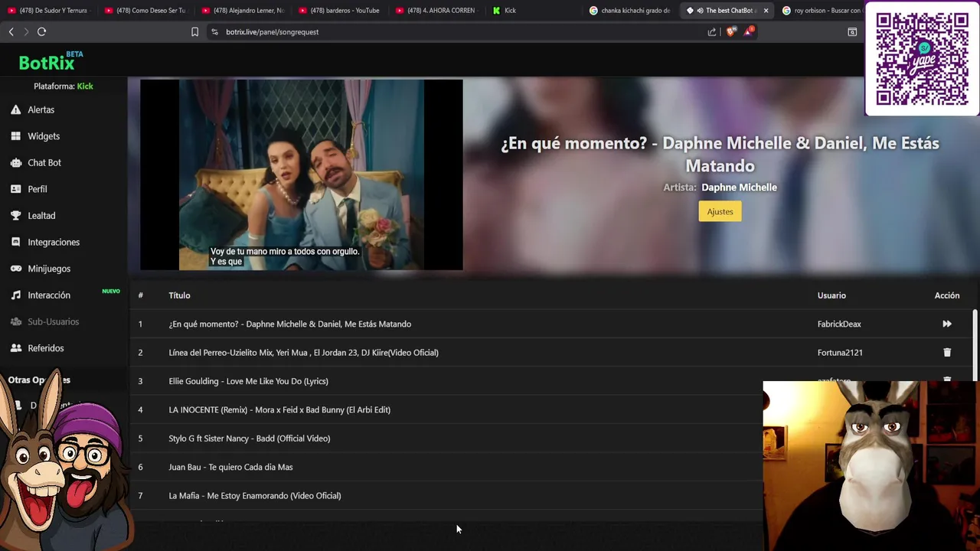
Task: Switch to De Sudor Y Ternura tab
Action: pyautogui.click(x=47, y=11)
